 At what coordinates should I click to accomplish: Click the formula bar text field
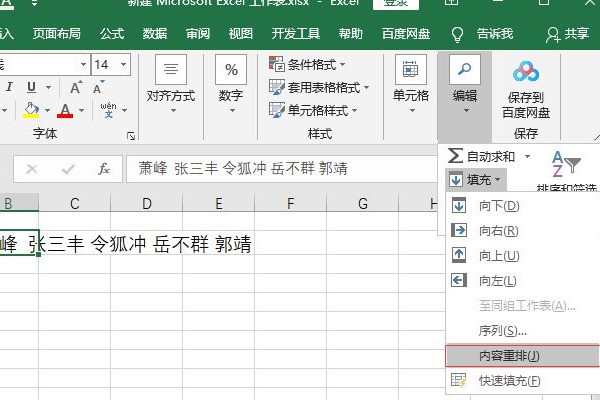pos(280,169)
